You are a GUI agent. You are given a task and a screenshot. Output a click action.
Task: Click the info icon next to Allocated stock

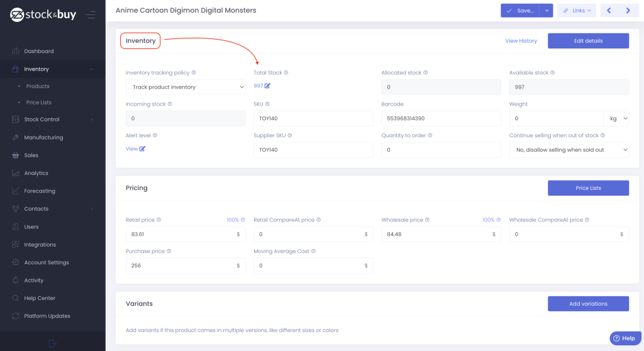(426, 73)
